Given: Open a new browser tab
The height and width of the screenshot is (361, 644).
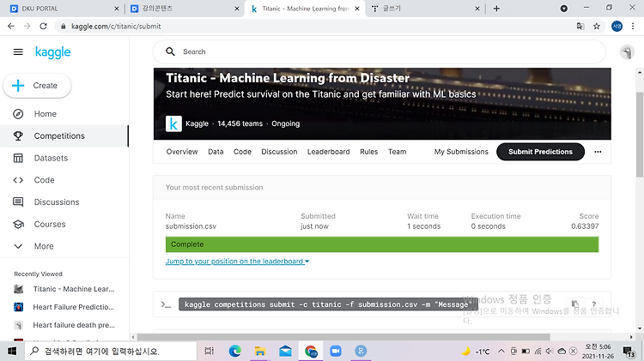Looking at the screenshot, I should point(496,9).
